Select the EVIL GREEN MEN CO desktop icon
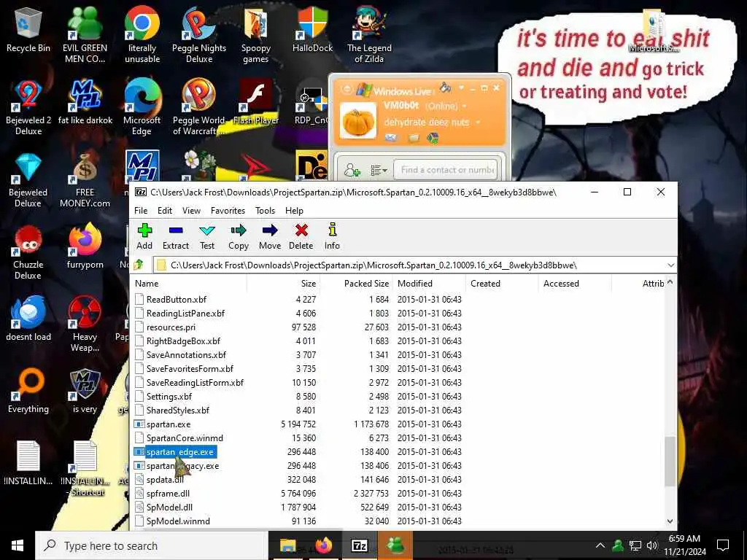The image size is (747, 560). tap(85, 36)
